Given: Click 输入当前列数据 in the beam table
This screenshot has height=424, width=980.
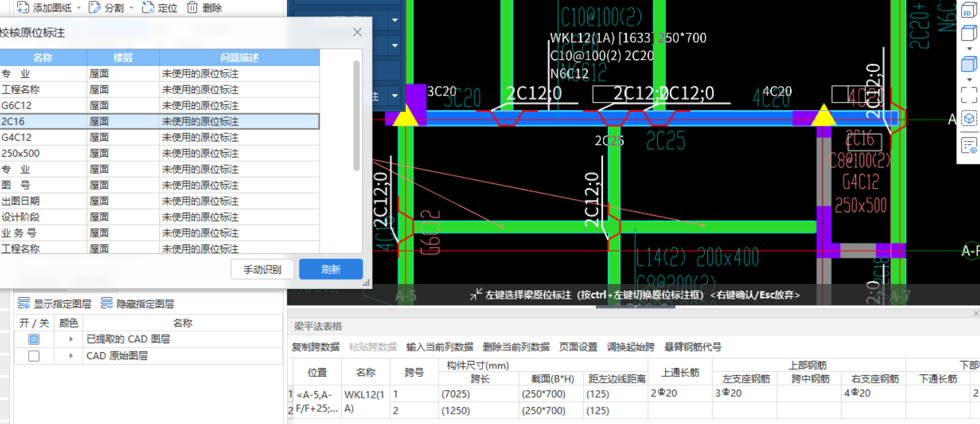Looking at the screenshot, I should tap(439, 347).
